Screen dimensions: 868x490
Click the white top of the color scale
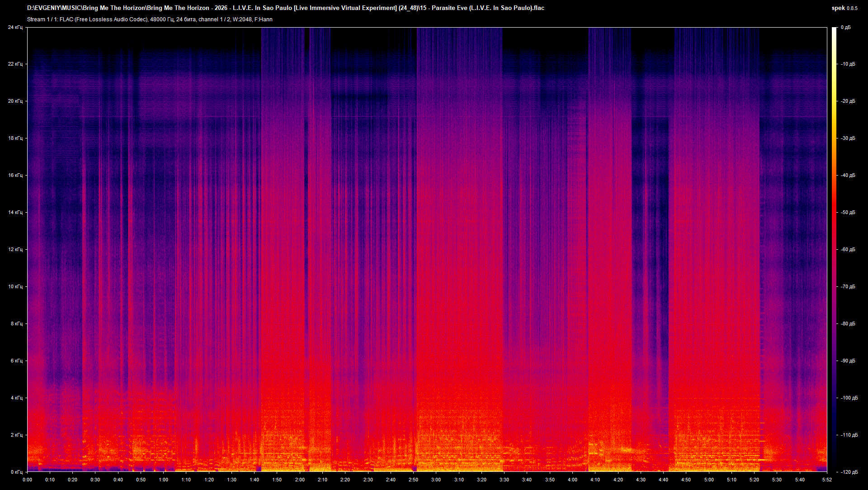[834, 30]
